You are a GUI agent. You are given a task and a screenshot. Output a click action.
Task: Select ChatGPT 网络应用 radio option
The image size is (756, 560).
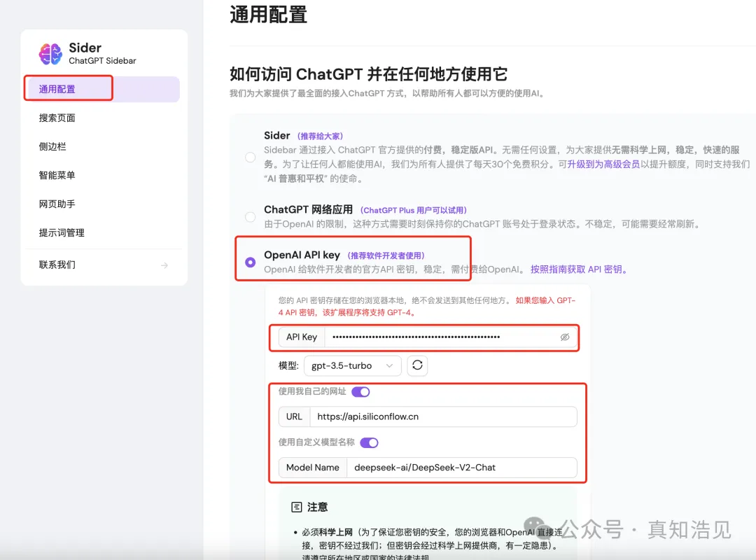(250, 217)
